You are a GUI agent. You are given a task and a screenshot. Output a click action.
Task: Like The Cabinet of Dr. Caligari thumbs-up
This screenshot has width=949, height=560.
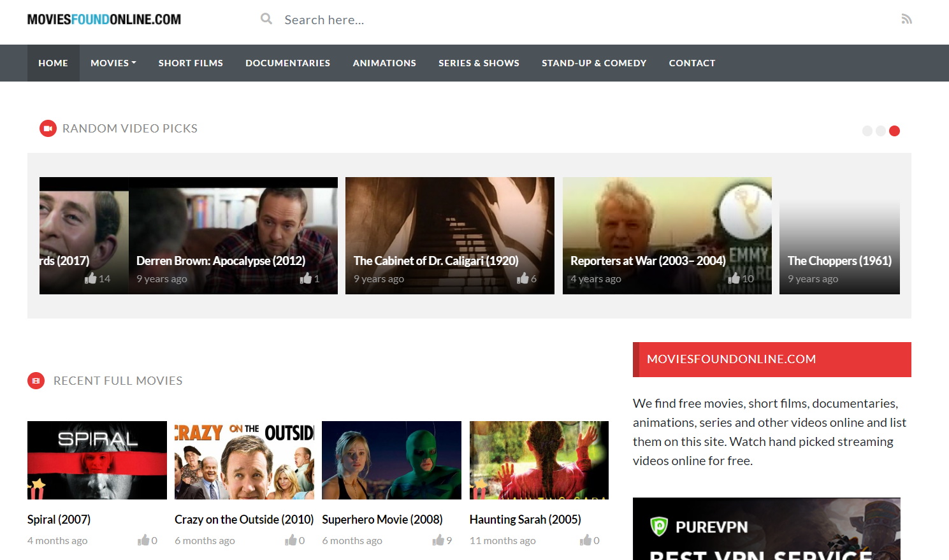tap(523, 278)
